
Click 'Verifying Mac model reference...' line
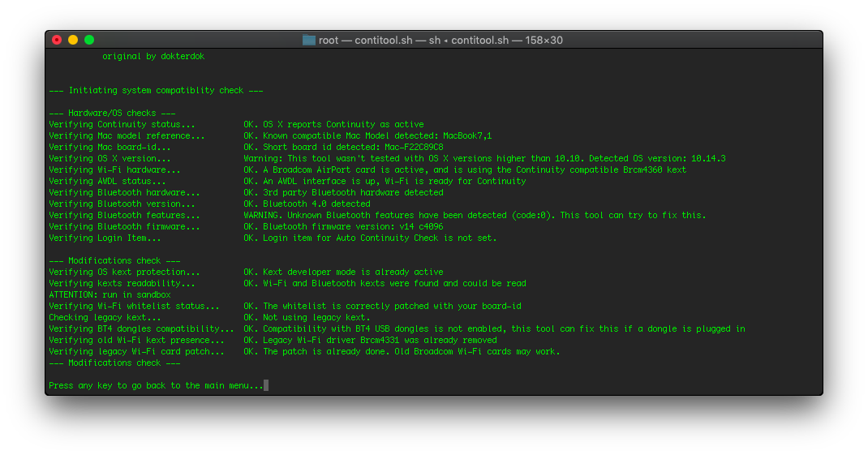click(x=127, y=135)
